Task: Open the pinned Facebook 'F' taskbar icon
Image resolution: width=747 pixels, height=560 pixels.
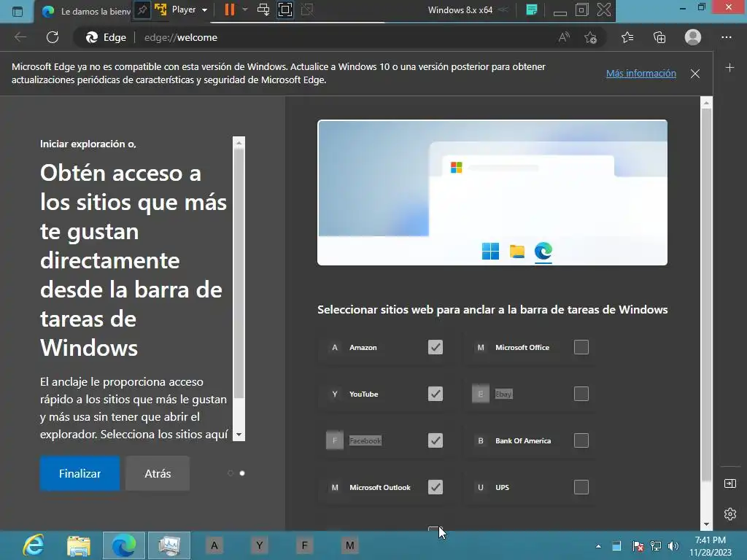Action: pyautogui.click(x=304, y=545)
